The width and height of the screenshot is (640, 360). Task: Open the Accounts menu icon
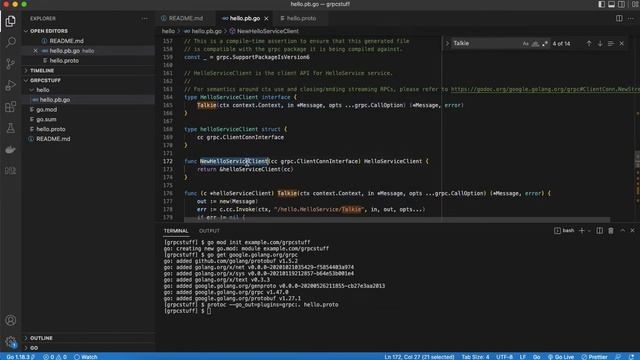tap(11, 320)
